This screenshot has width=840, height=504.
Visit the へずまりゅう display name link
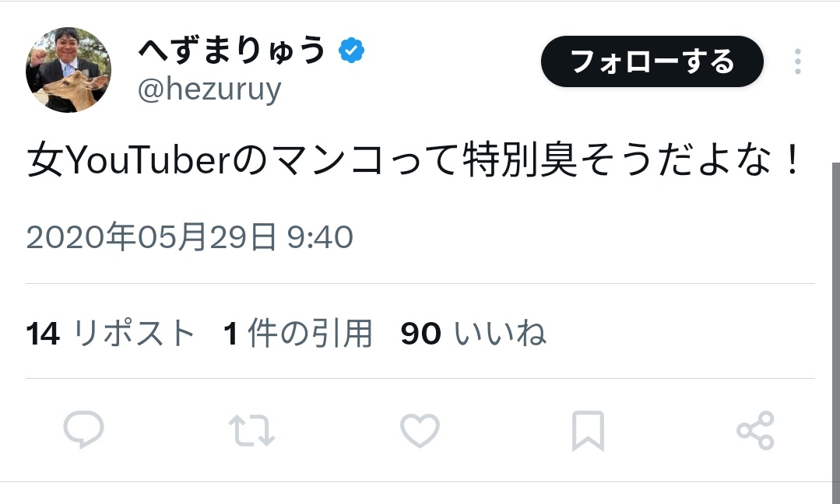232,50
